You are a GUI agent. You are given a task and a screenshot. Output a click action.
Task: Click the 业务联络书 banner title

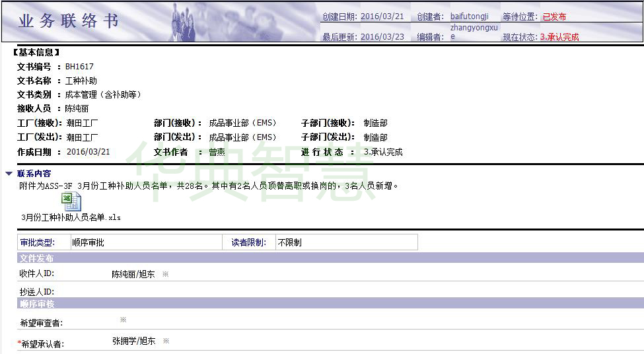(x=68, y=20)
